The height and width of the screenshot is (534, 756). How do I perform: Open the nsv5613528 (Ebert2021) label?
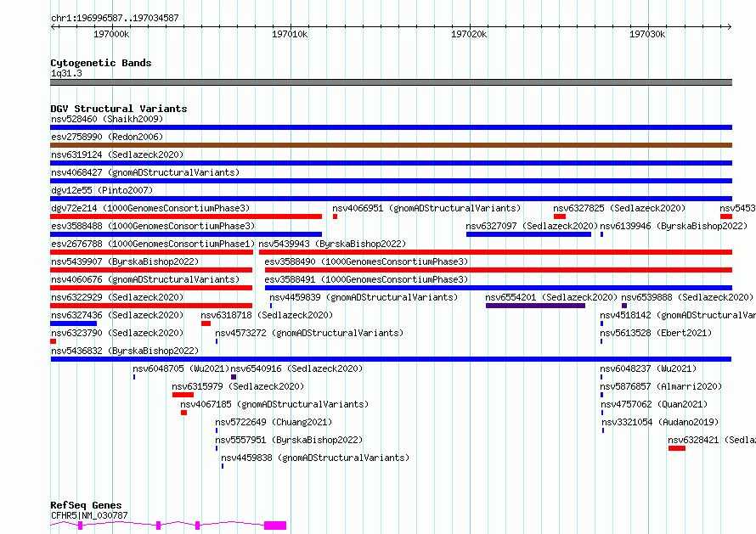click(x=656, y=333)
